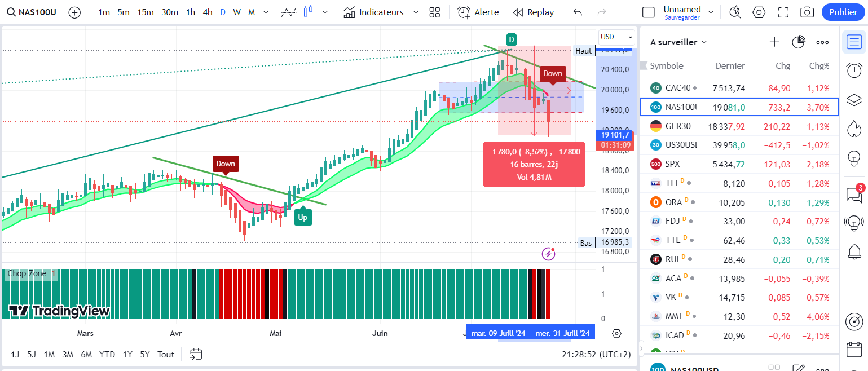Open chart settings hexagon icon in top bar

point(759,12)
